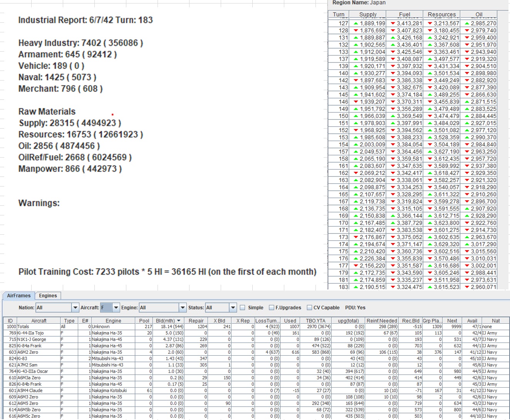Select the N1K1-J George row
The image size is (510, 420).
coord(256,339)
